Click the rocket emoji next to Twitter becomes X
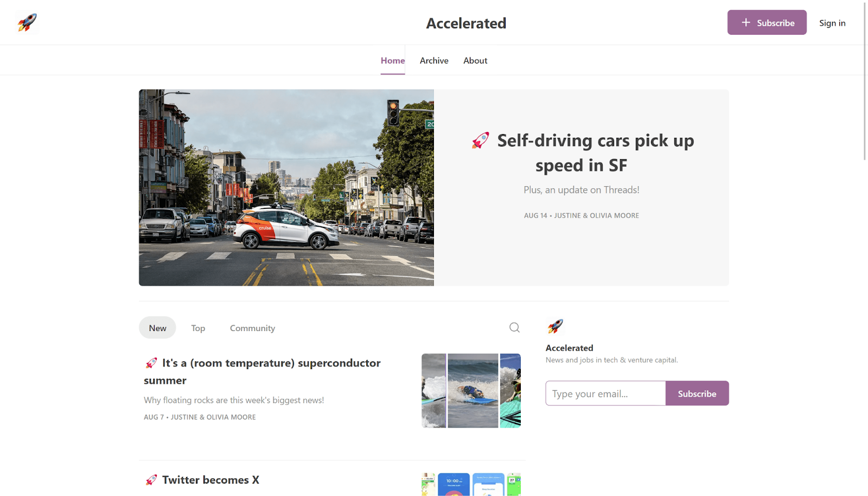Screen dimensions: 868x496 point(151,479)
